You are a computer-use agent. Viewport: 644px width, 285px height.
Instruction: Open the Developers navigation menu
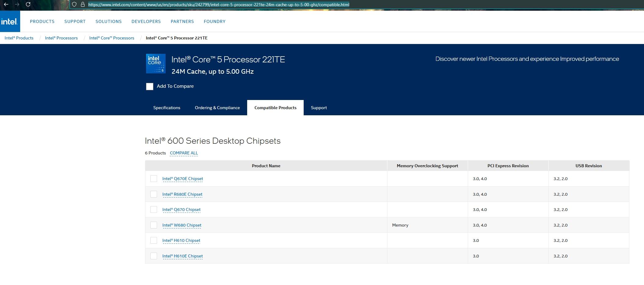tap(146, 21)
